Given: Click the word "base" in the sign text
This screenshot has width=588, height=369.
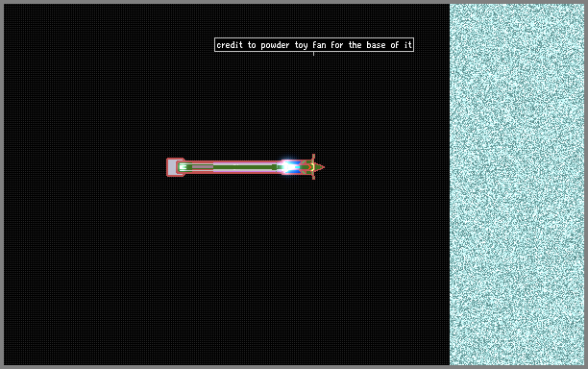Looking at the screenshot, I should pyautogui.click(x=376, y=45).
